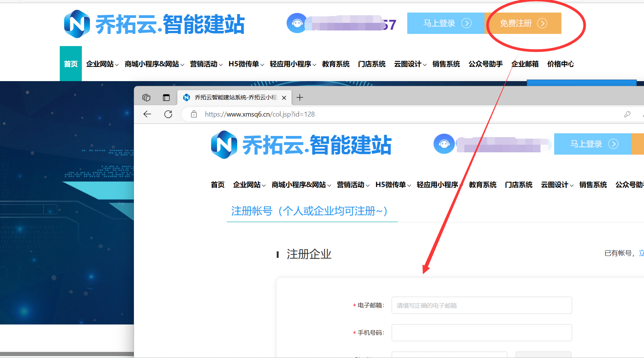Open 首页 in the inner page navigation
The height and width of the screenshot is (358, 644).
[x=218, y=185]
